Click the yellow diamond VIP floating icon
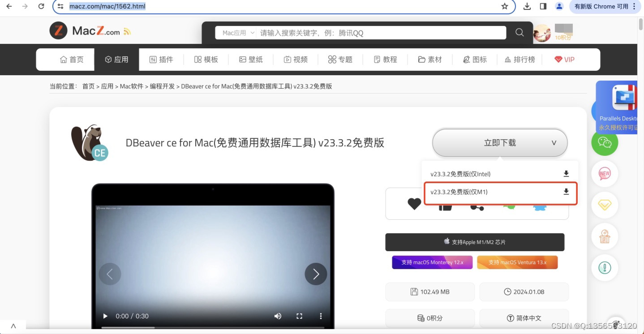Image resolution: width=644 pixels, height=334 pixels. pos(605,205)
